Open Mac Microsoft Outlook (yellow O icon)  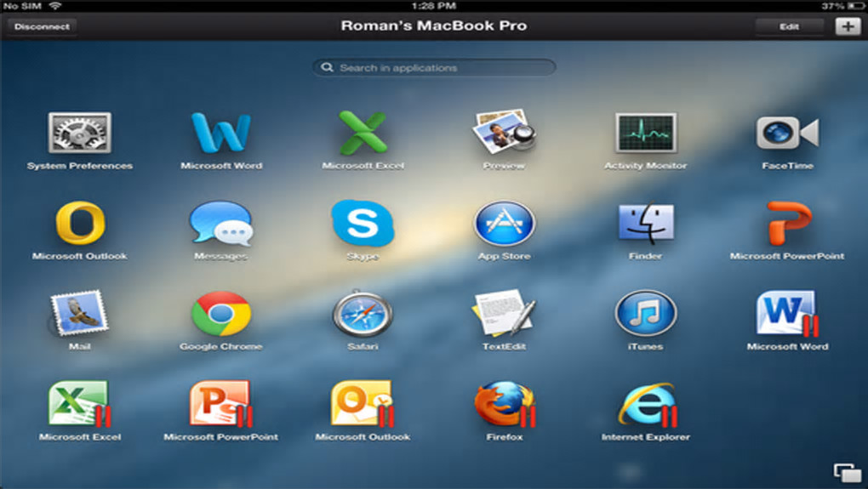coord(80,223)
